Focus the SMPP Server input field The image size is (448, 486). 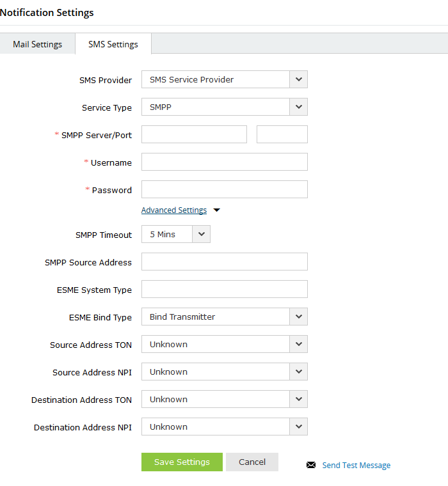(194, 134)
